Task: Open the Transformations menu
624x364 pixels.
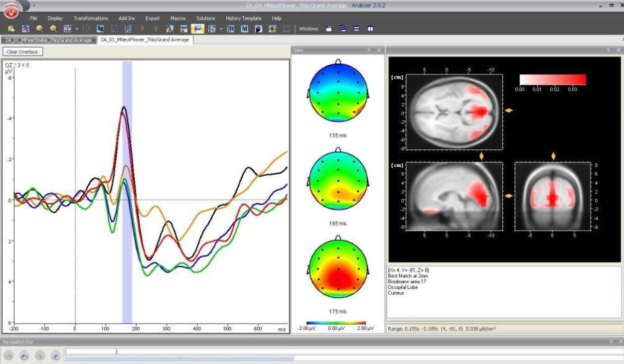Action: (90, 18)
